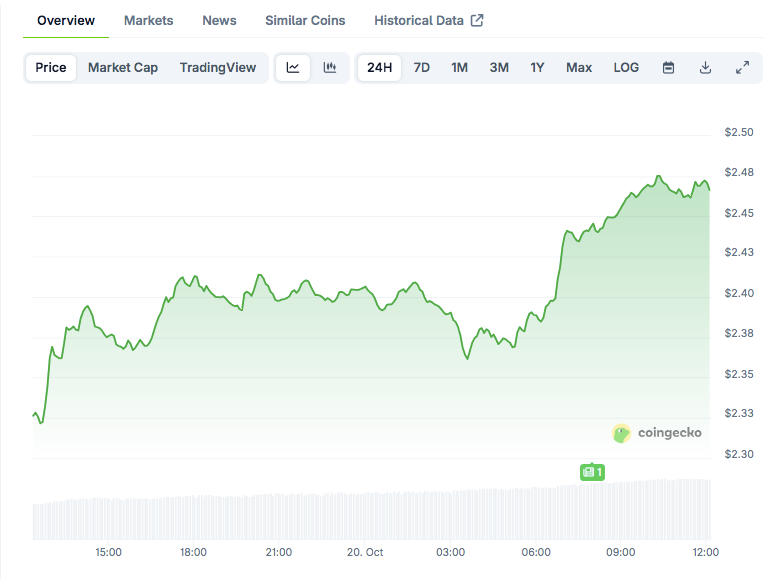Open the Similar Coins tab
Viewport: 774px width, 579px height.
point(305,21)
